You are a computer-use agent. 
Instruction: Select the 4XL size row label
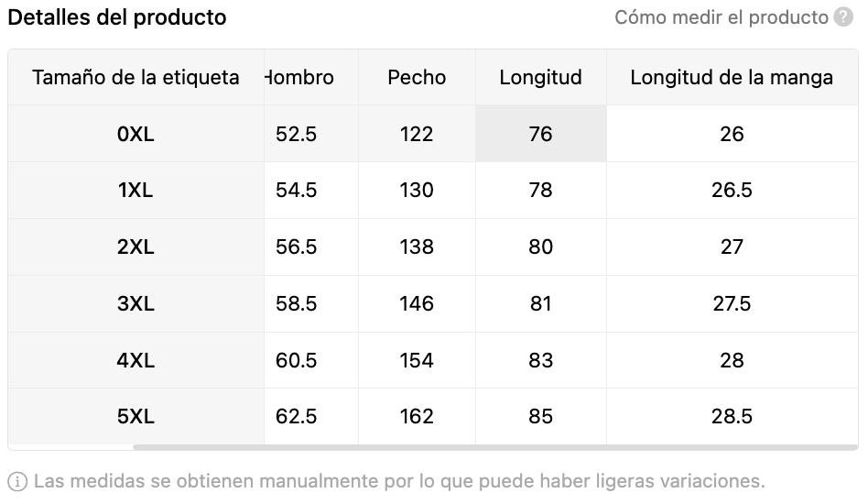point(136,361)
